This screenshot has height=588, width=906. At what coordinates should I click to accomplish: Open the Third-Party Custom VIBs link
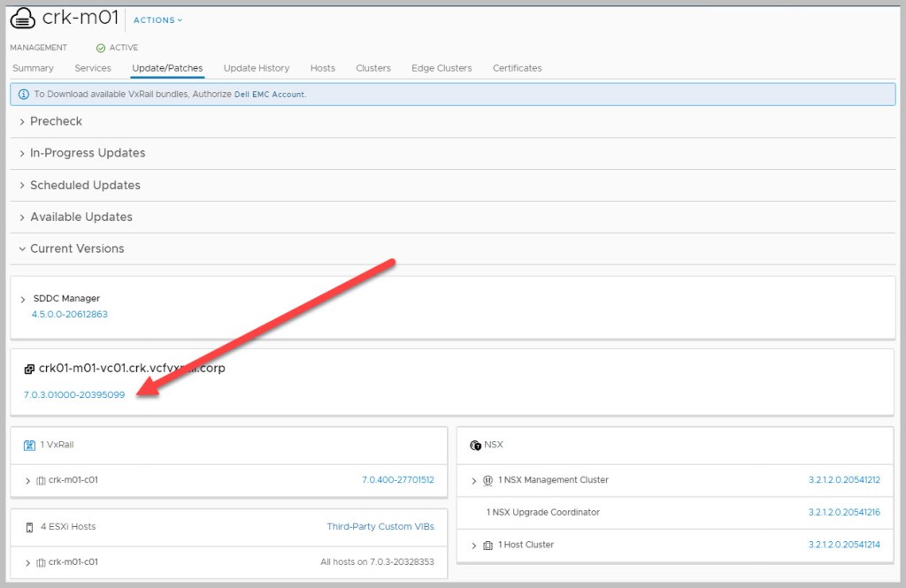[380, 527]
